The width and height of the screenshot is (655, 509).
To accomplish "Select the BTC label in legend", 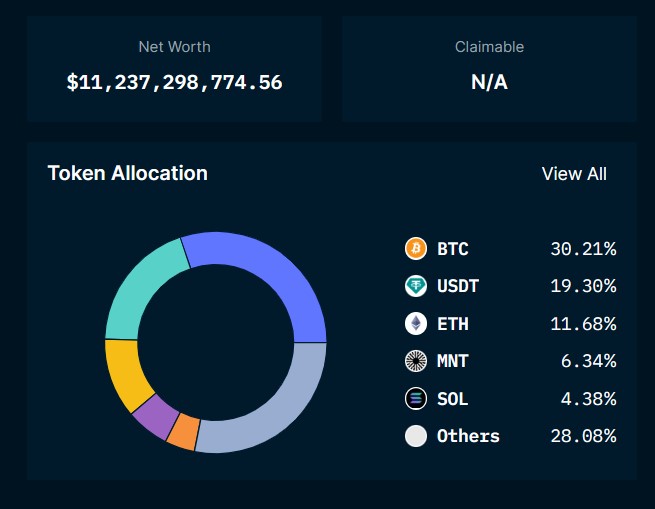I will [x=452, y=249].
